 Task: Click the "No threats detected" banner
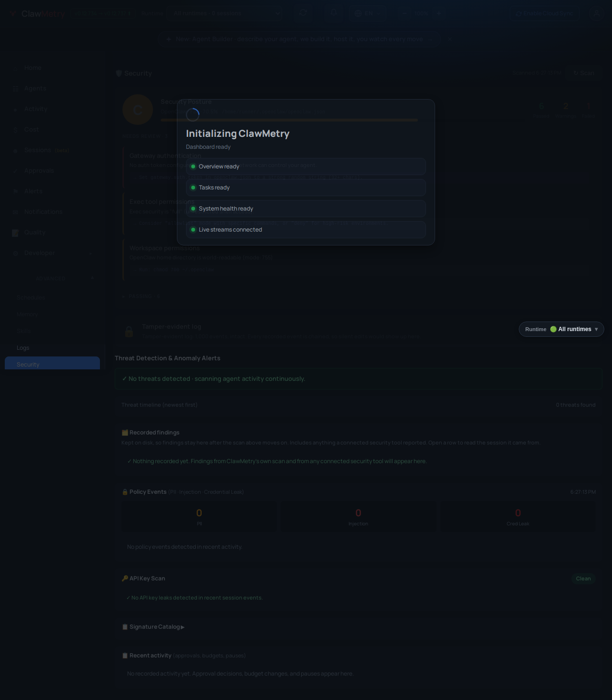[x=358, y=379]
